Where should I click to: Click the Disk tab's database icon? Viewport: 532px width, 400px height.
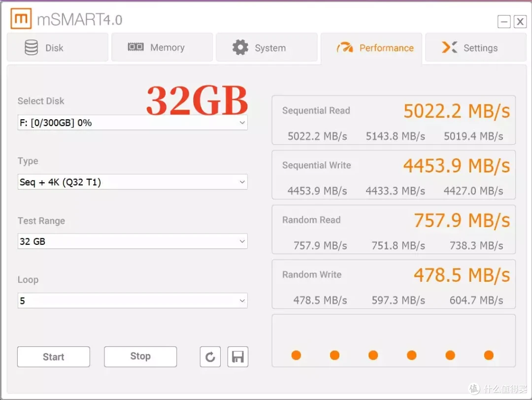click(31, 47)
